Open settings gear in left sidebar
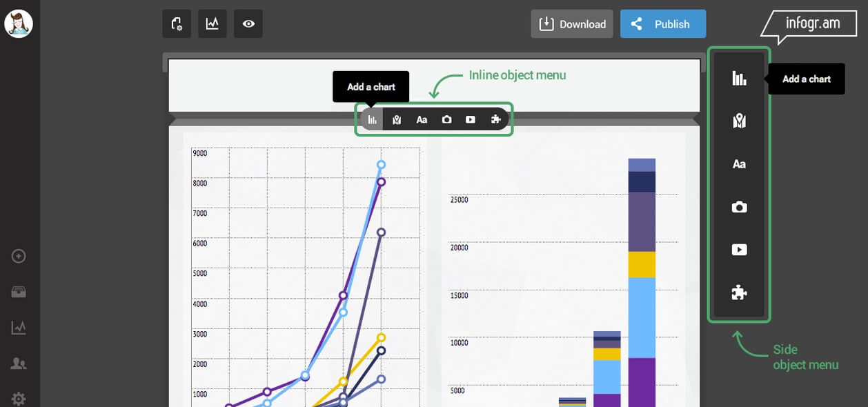This screenshot has height=407, width=868. pyautogui.click(x=19, y=398)
